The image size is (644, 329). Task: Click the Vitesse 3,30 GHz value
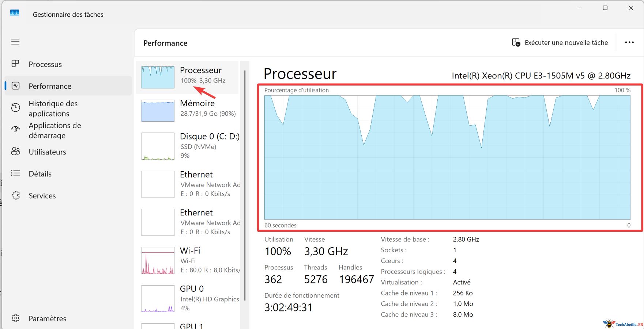(x=326, y=252)
